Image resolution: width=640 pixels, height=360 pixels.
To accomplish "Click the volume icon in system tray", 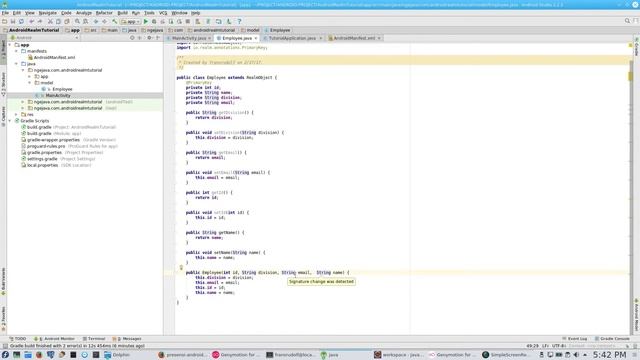I will (576, 355).
